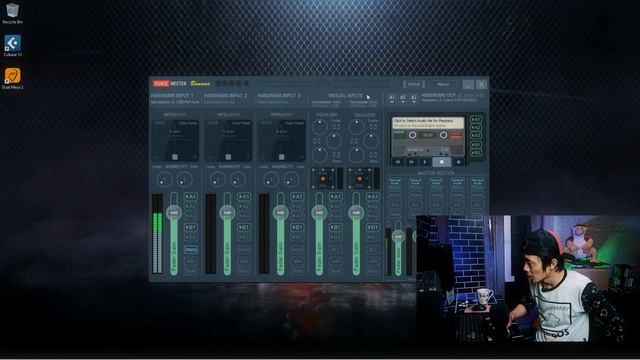Stop the cassette player

pos(442,162)
